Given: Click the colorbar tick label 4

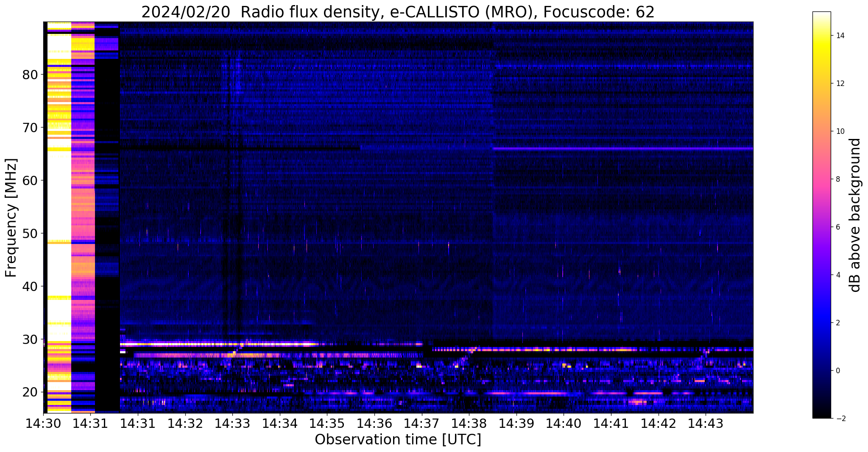Looking at the screenshot, I should pos(837,275).
